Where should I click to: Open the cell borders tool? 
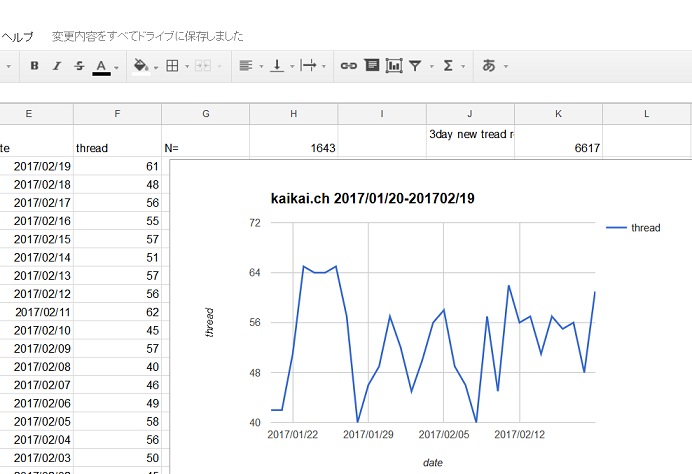[172, 66]
